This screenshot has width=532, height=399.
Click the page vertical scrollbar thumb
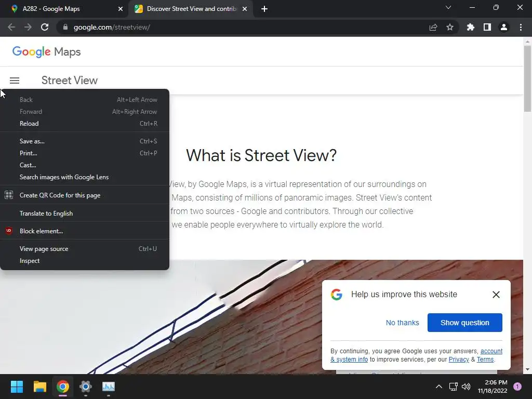(x=527, y=79)
